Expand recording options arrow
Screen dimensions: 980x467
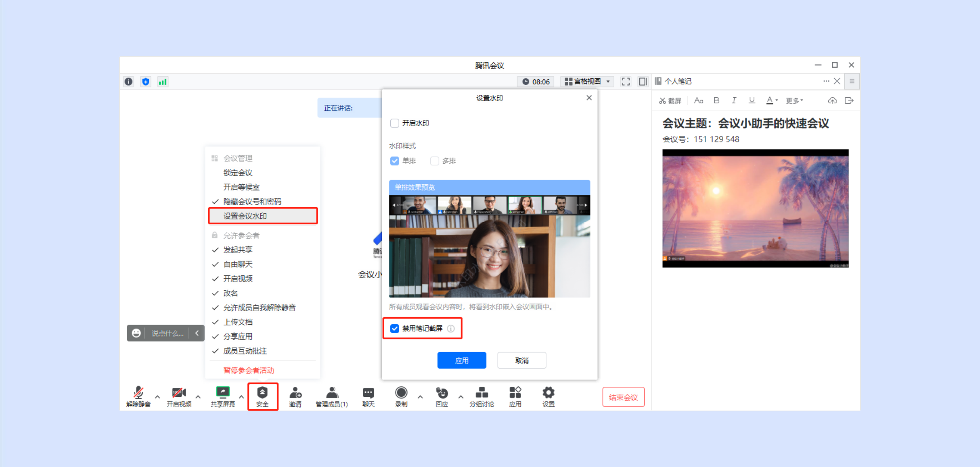pos(420,397)
